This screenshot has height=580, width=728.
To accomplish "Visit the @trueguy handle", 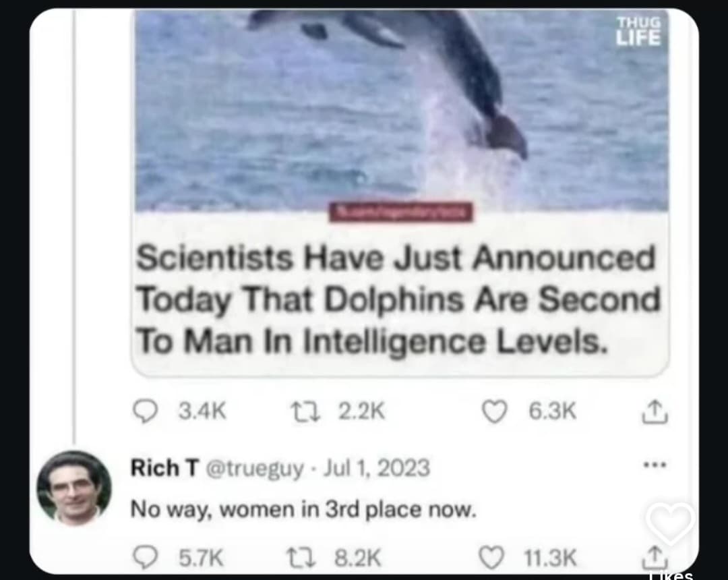I will [x=254, y=468].
